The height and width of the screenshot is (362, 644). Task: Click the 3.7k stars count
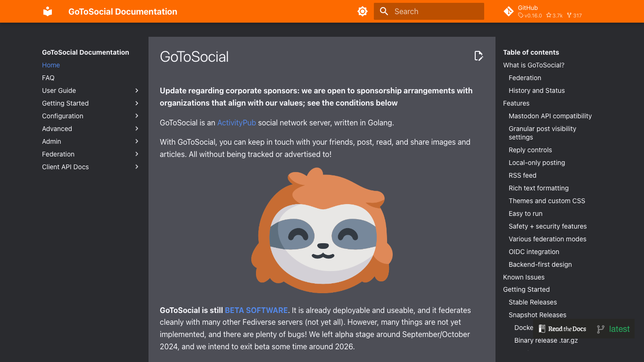click(x=554, y=16)
